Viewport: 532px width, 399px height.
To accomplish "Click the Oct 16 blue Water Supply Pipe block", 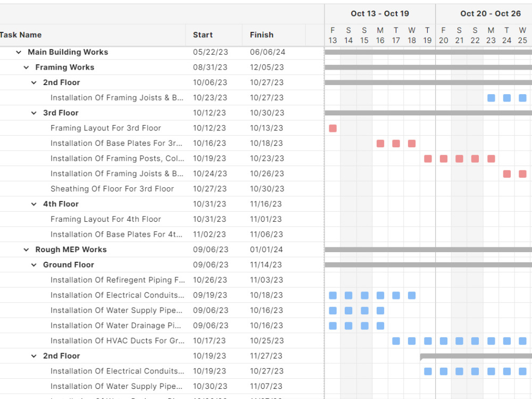I will coord(380,311).
